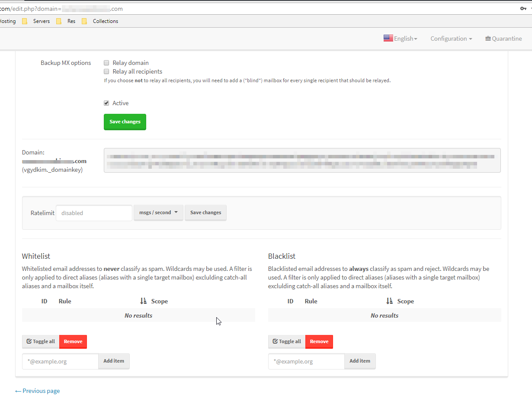
Task: Toggle all Blacklist entries
Action: click(x=287, y=341)
